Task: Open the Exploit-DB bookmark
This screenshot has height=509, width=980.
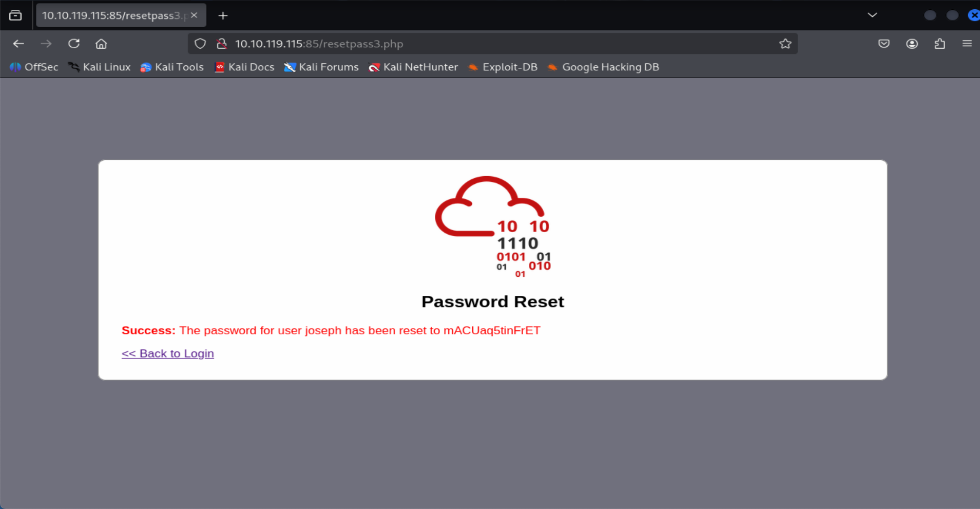Action: click(x=503, y=67)
